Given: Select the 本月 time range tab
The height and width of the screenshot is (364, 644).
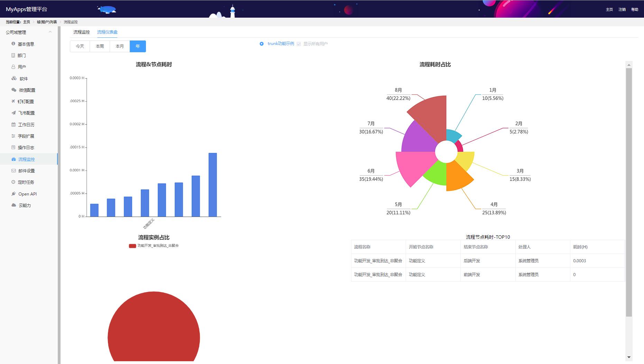Looking at the screenshot, I should (120, 46).
